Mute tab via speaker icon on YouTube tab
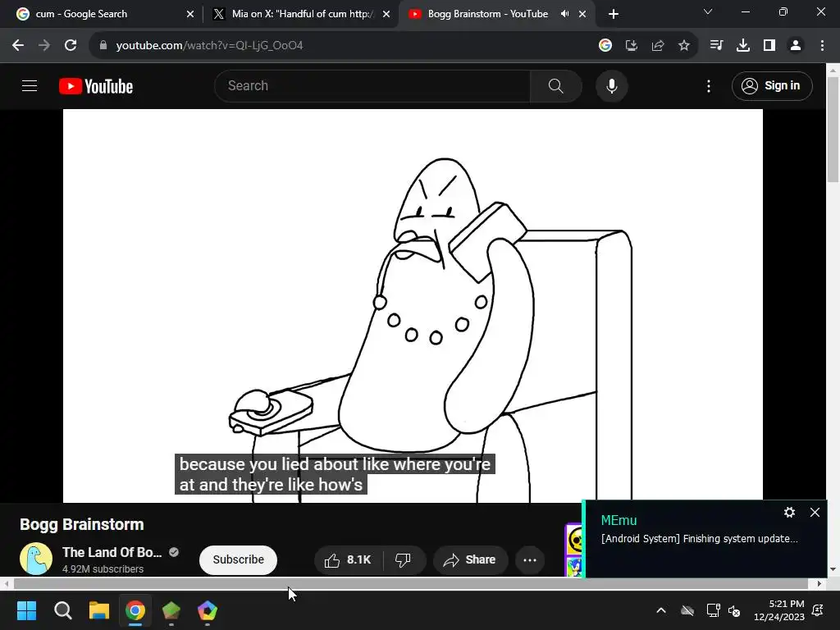840x630 pixels. coord(564,14)
